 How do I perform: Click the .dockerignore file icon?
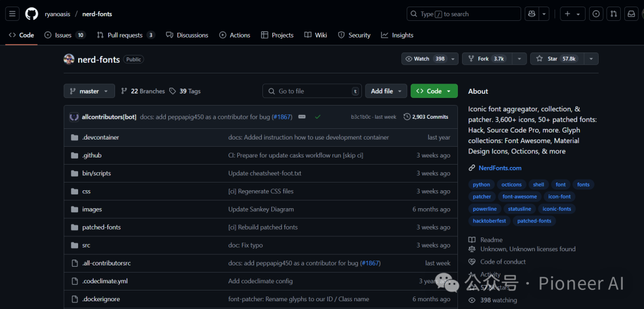point(75,299)
